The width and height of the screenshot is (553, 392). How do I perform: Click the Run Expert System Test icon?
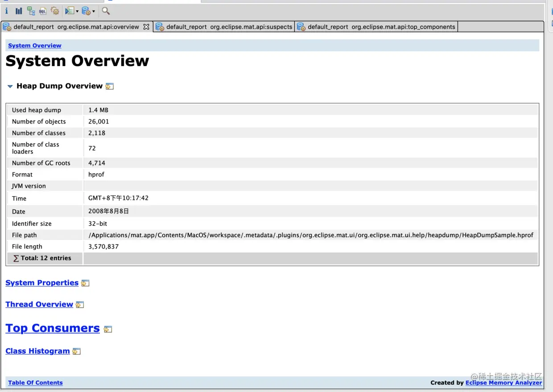(x=70, y=11)
